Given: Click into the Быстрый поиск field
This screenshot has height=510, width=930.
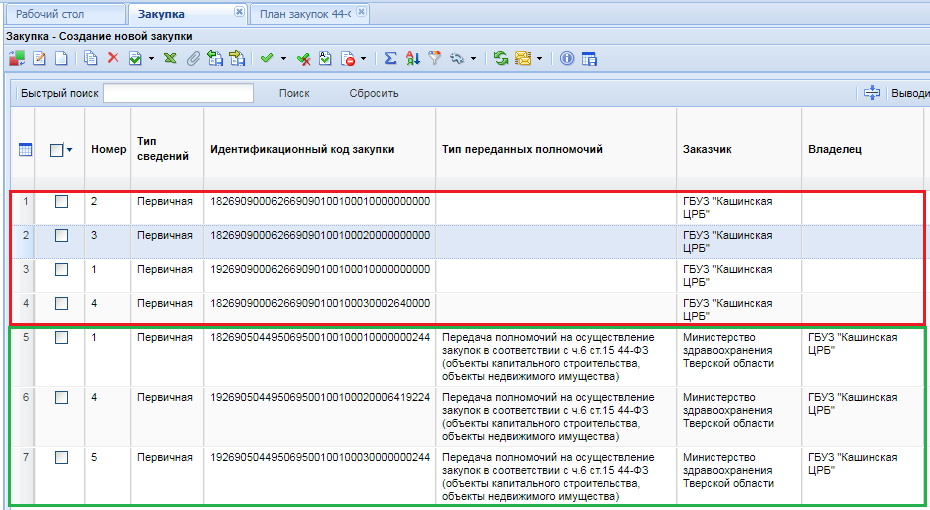Looking at the screenshot, I should 178,93.
